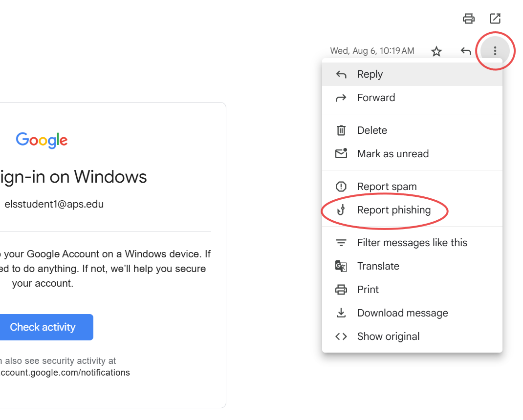Open the account.google.com/notifications link
This screenshot has height=420, width=523.
click(x=65, y=373)
